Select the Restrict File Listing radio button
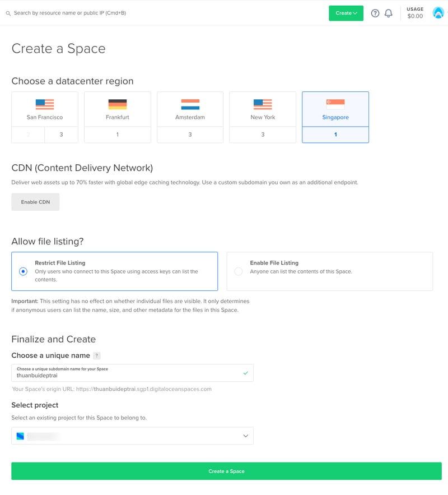The image size is (448, 495). tap(23, 271)
